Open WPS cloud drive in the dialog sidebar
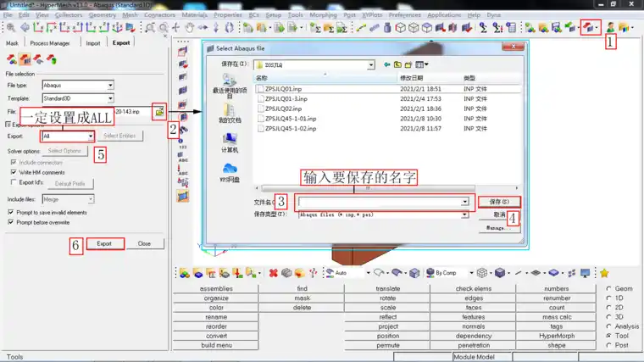The image size is (644, 362). click(230, 173)
